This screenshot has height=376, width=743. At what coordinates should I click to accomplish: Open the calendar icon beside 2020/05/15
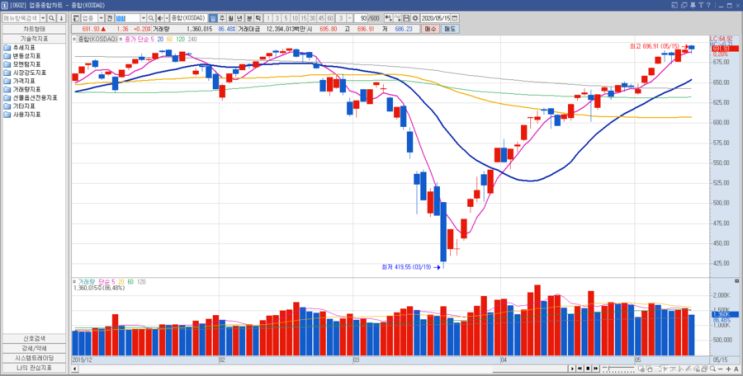pyautogui.click(x=454, y=18)
